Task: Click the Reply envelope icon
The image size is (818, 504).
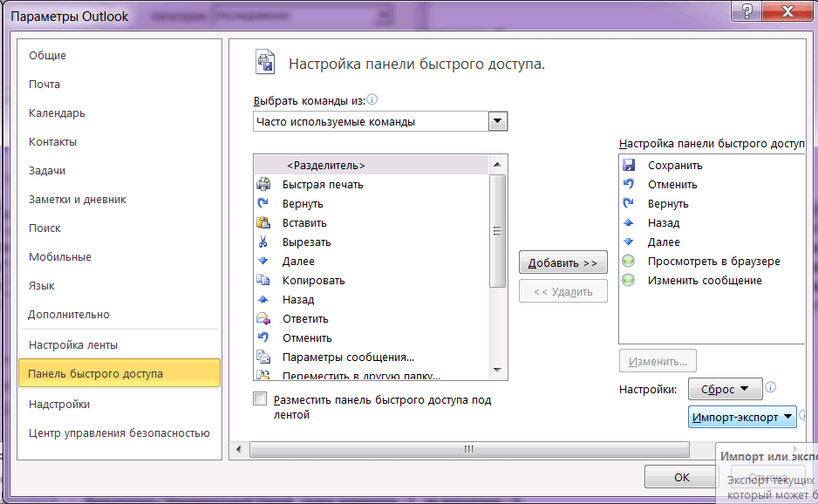Action: pos(263,319)
